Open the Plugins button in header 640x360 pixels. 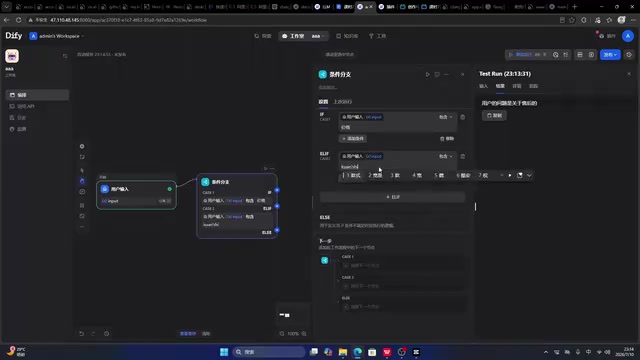click(607, 36)
